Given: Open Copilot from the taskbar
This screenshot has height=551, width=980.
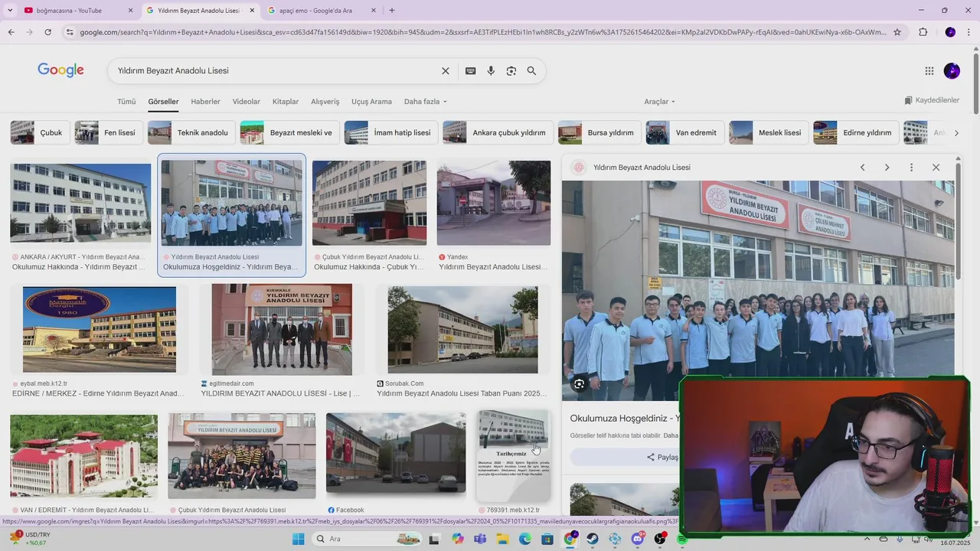Looking at the screenshot, I should click(458, 539).
